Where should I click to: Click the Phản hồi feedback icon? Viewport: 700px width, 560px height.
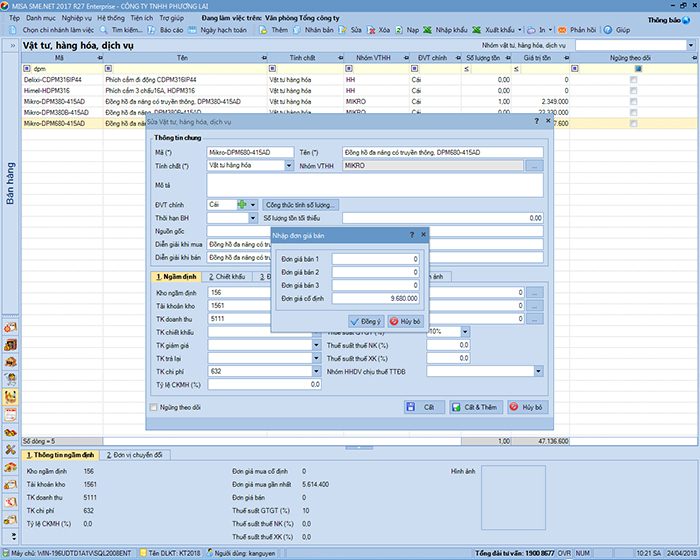pos(562,30)
